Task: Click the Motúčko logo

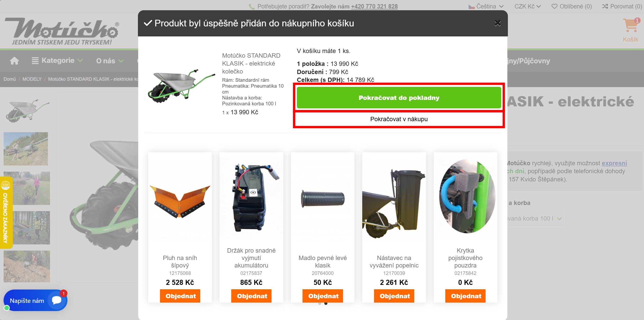Action: pyautogui.click(x=62, y=31)
